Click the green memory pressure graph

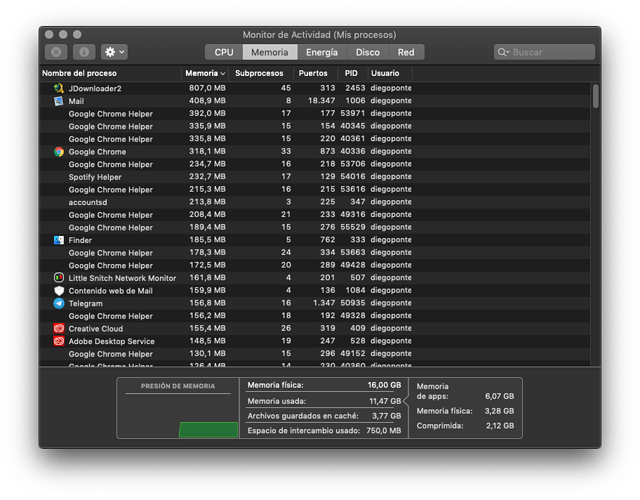[x=209, y=430]
